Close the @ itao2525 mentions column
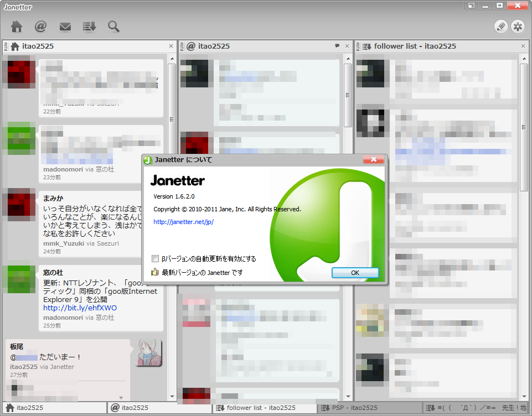Viewport: 532px width, 416px height. point(347,46)
